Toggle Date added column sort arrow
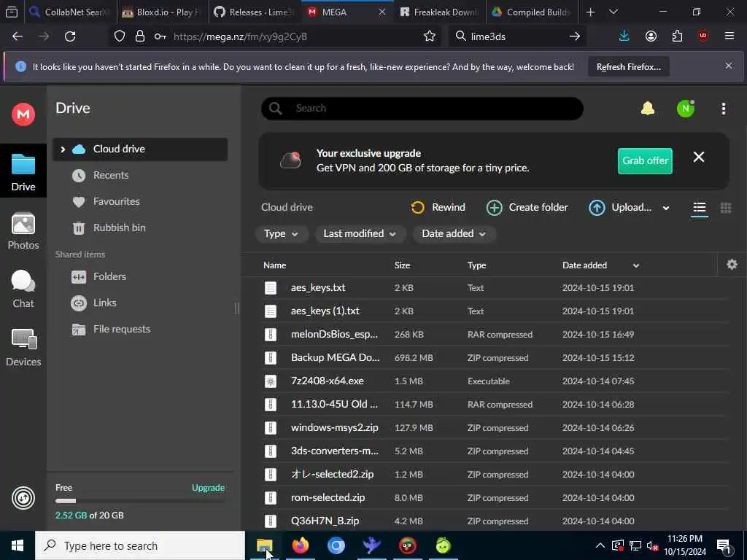747x560 pixels. [x=635, y=265]
